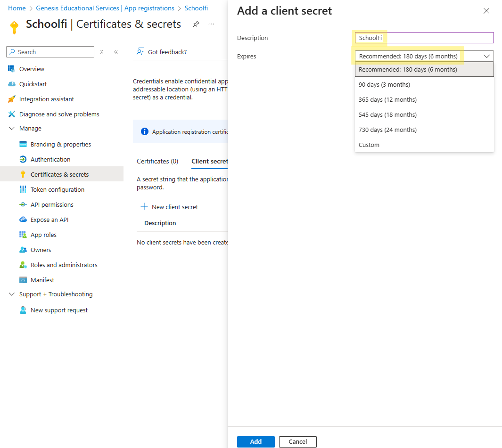
Task: Click the Quickstart cloud icon
Action: click(11, 84)
